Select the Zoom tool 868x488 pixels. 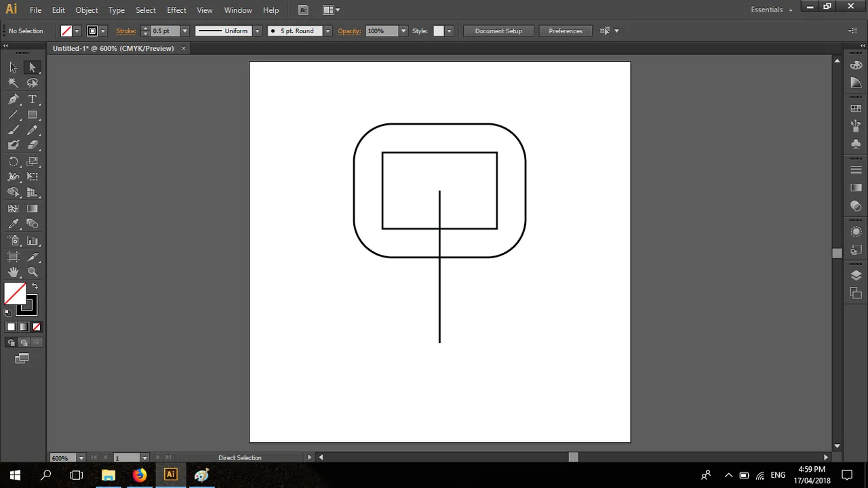(x=32, y=272)
